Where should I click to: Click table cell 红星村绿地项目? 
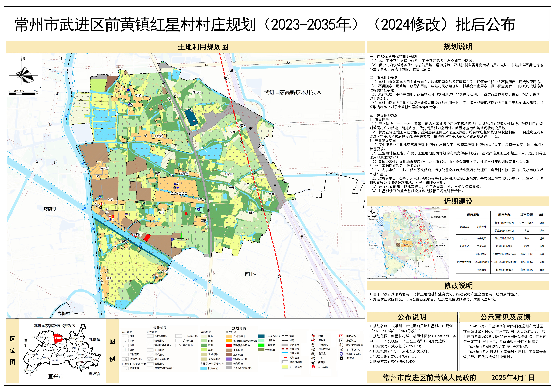click(504, 246)
